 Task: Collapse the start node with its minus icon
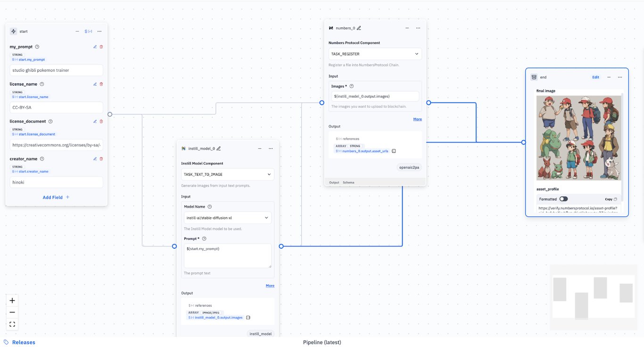77,31
